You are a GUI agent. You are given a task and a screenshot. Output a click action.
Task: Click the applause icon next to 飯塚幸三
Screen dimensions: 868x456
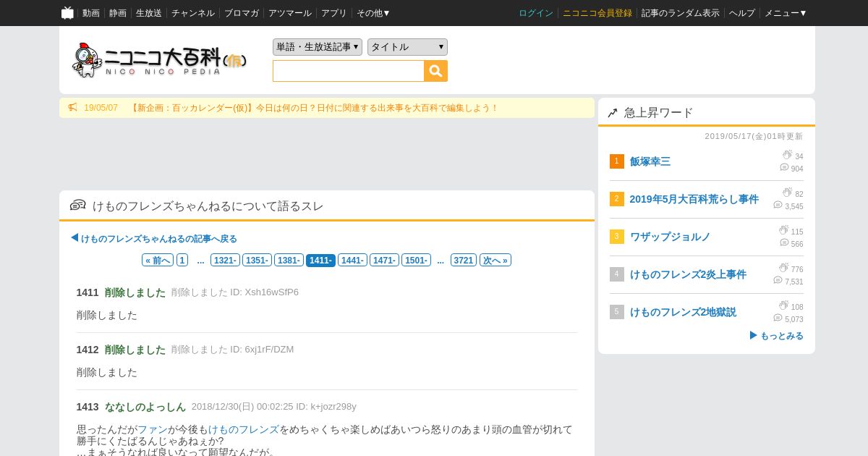coord(787,155)
